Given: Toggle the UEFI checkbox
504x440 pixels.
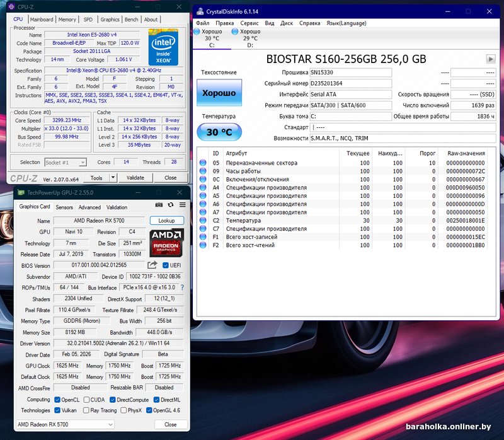Looking at the screenshot, I should (166, 265).
